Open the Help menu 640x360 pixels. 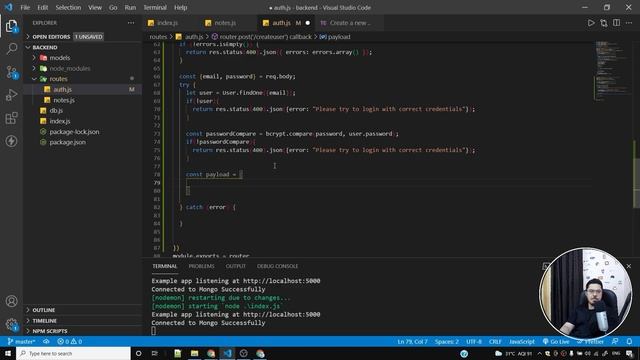[180, 7]
